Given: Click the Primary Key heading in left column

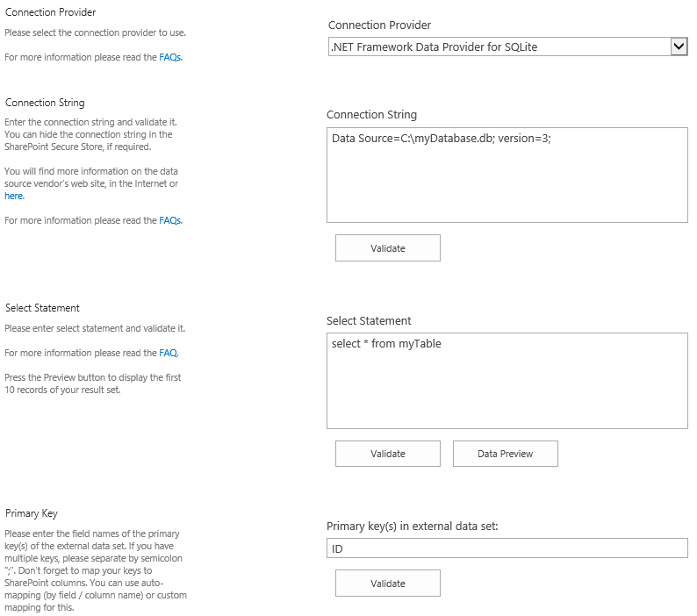Looking at the screenshot, I should click(x=32, y=513).
